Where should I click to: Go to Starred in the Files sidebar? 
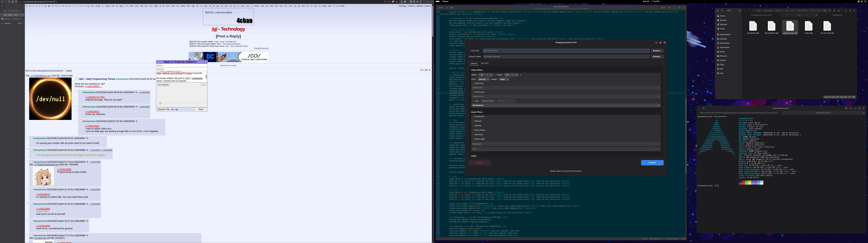click(723, 20)
